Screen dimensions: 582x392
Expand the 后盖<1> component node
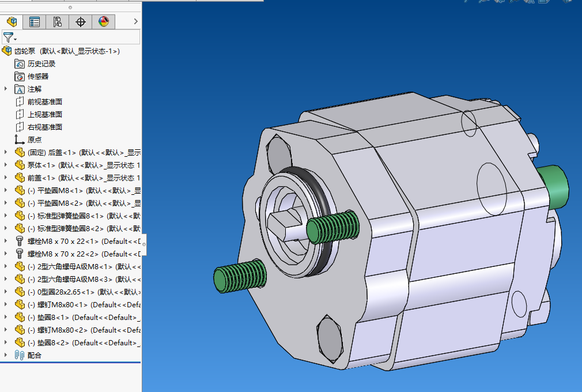point(6,152)
